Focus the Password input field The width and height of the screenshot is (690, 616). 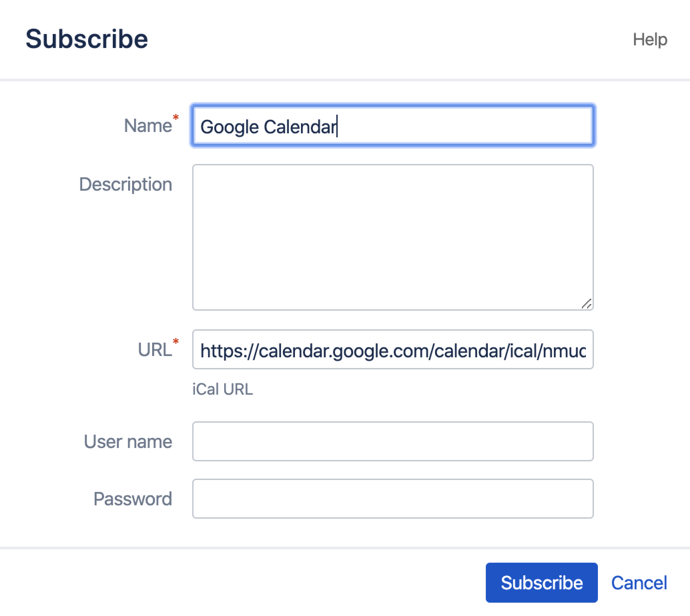pyautogui.click(x=392, y=499)
